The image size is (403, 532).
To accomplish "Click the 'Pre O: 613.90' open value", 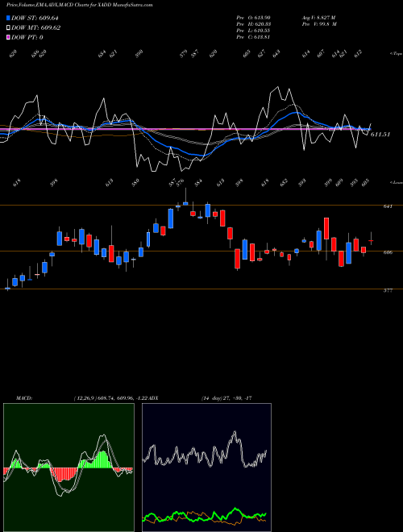I will pos(253,18).
